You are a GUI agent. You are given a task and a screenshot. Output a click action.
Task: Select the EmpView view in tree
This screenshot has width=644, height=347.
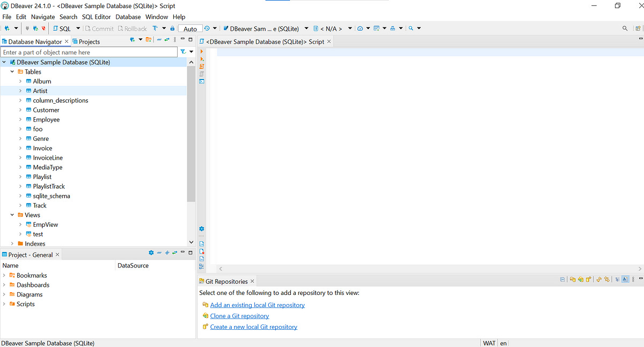coord(45,225)
